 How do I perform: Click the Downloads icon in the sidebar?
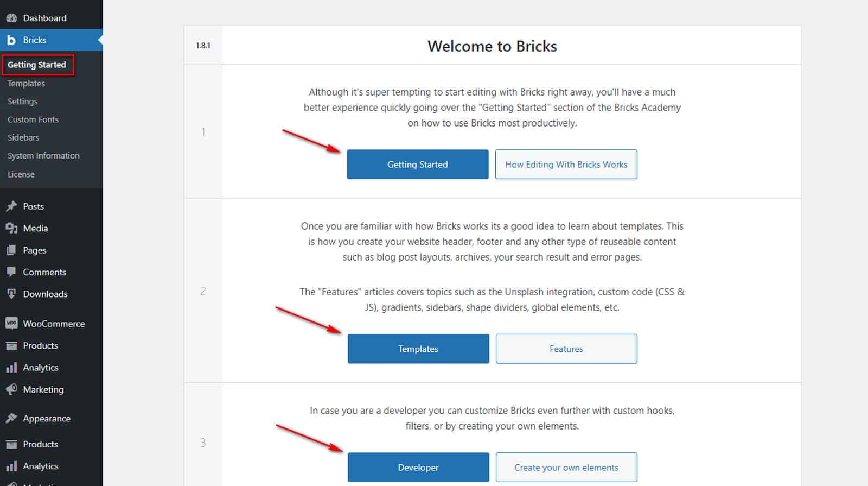tap(11, 294)
